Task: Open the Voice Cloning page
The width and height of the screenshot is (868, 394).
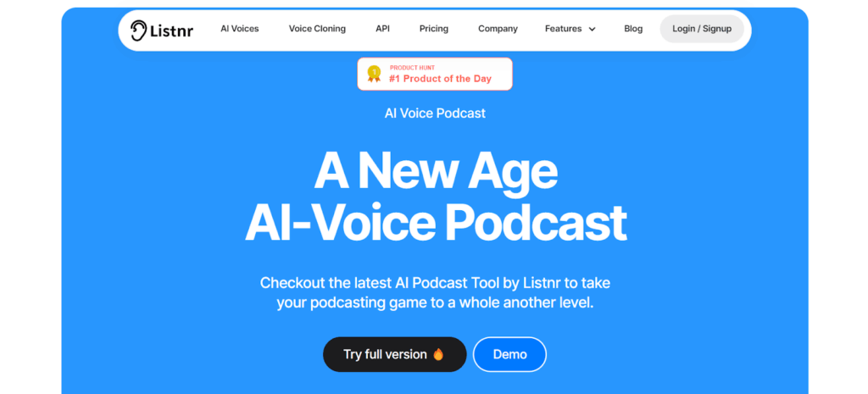Action: click(x=317, y=29)
